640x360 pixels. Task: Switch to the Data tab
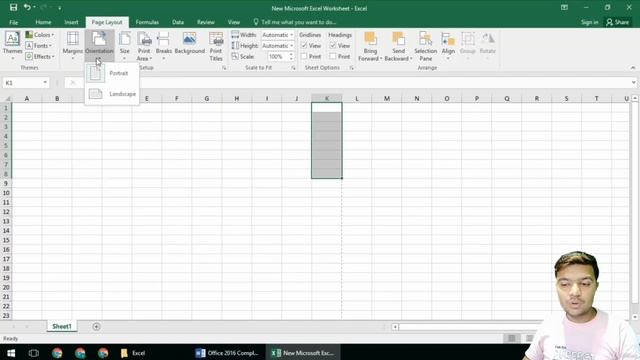click(178, 22)
